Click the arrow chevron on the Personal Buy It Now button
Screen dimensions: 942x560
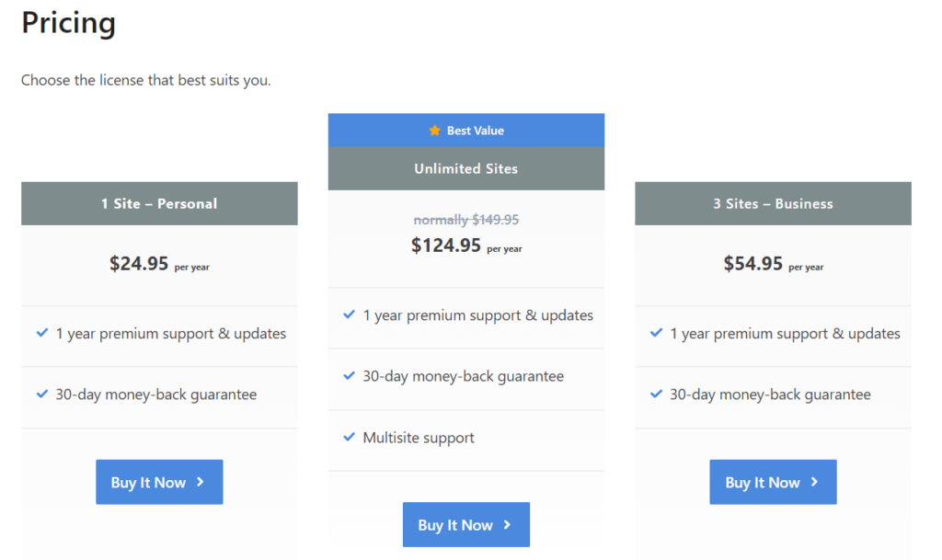pyautogui.click(x=201, y=482)
